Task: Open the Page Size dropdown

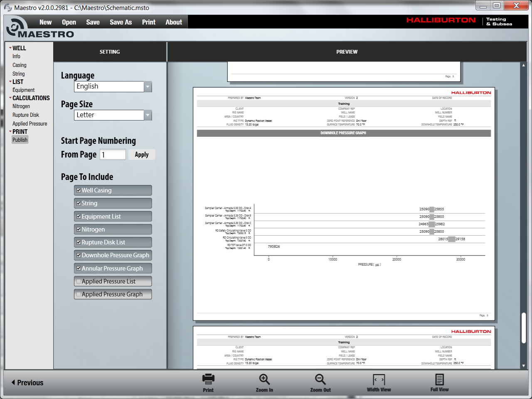Action: [148, 115]
